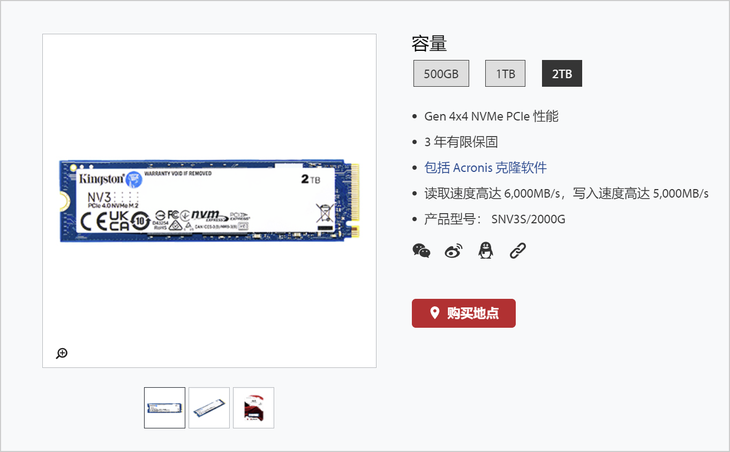730x452 pixels.
Task: Select the first top-view SSD thumbnail
Action: coord(165,408)
